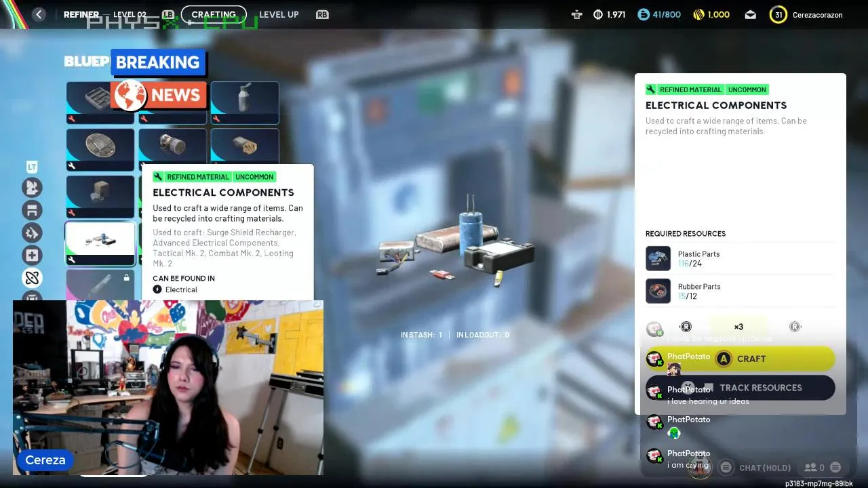This screenshot has width=868, height=488.
Task: Select the highlighted Electrical Components blueprint tile
Action: point(100,243)
